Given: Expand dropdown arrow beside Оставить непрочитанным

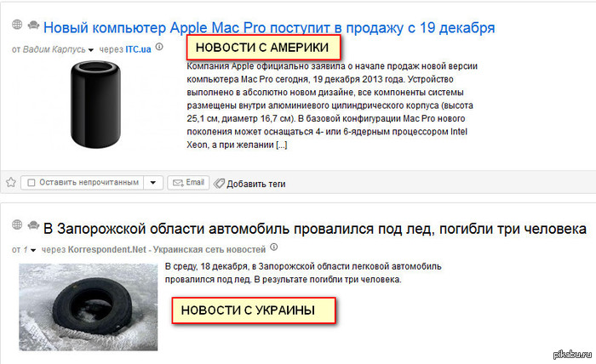Looking at the screenshot, I should (x=153, y=183).
